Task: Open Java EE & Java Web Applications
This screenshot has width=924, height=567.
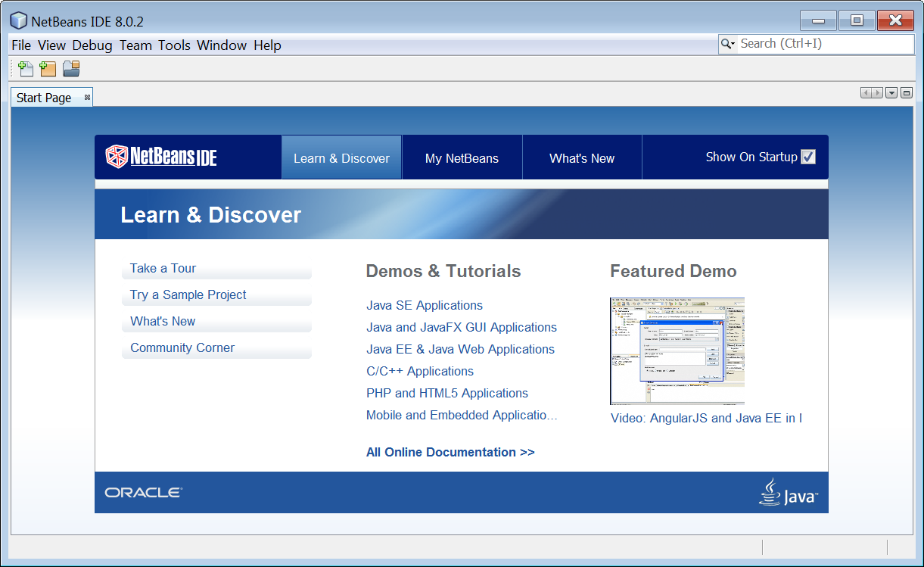Action: pos(460,349)
